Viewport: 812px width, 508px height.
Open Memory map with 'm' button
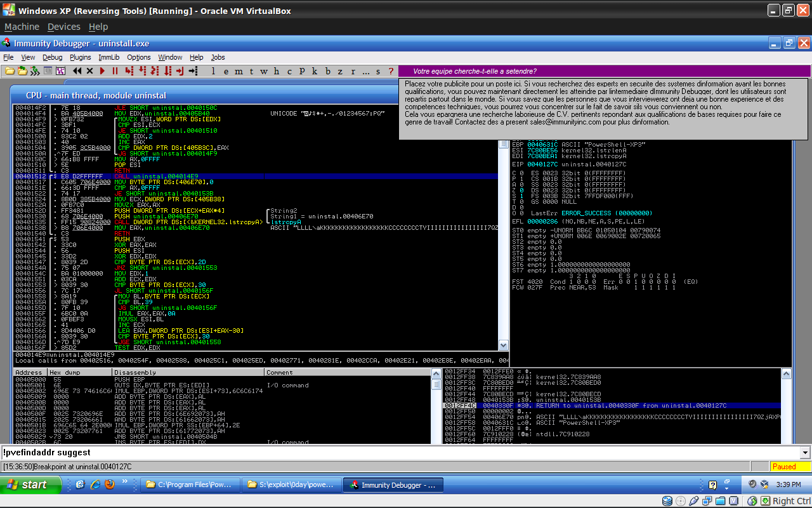point(239,70)
